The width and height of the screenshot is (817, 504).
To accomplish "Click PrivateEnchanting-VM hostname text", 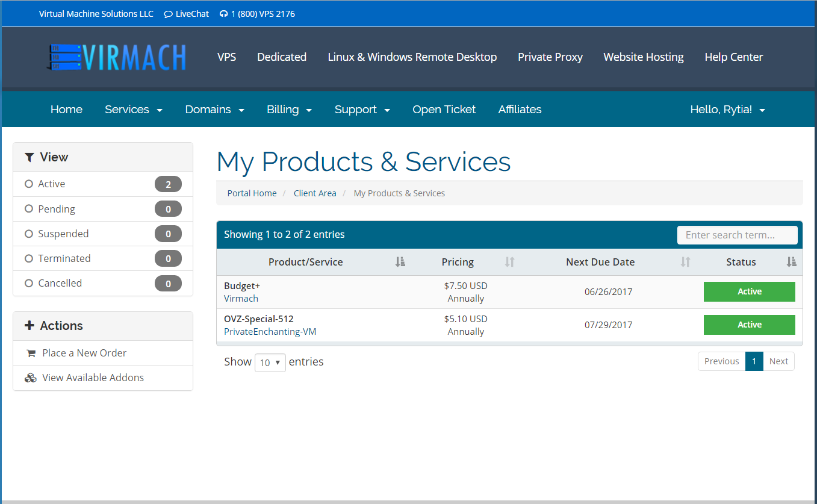I will tap(270, 331).
